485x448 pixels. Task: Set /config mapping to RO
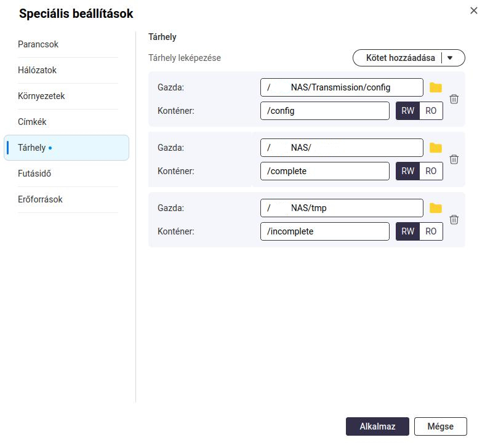point(431,111)
